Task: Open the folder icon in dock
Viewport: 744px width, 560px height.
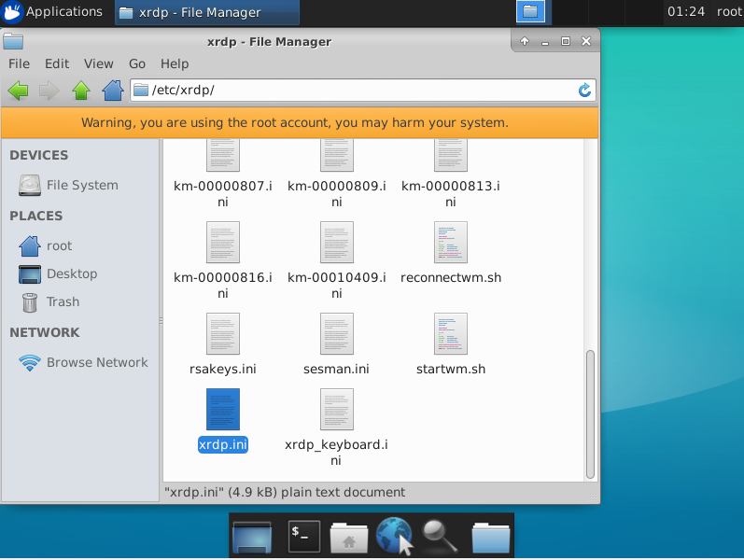Action: click(491, 538)
